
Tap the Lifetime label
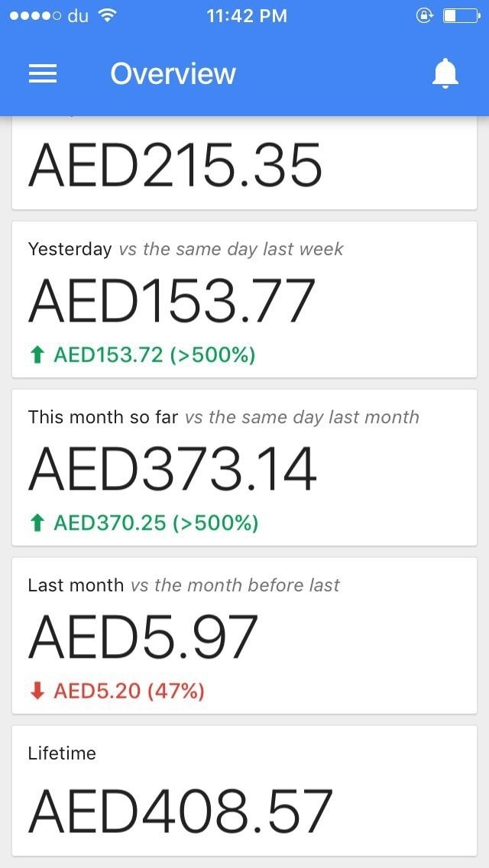[x=62, y=753]
